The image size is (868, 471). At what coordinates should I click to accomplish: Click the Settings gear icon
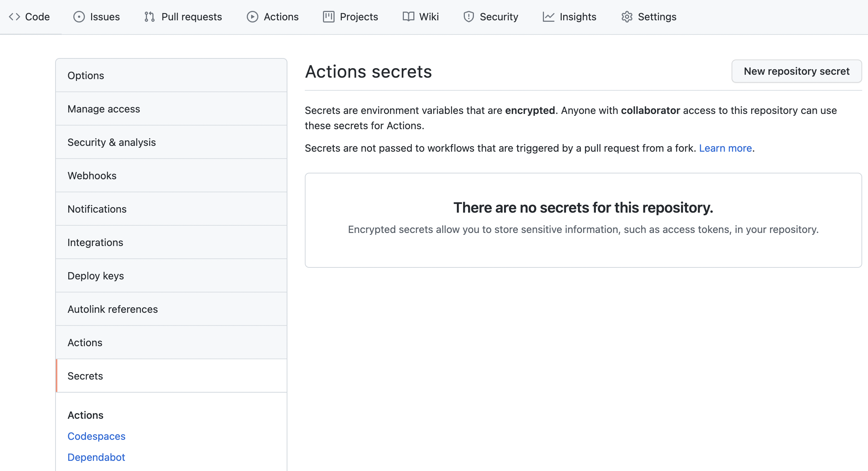click(627, 17)
